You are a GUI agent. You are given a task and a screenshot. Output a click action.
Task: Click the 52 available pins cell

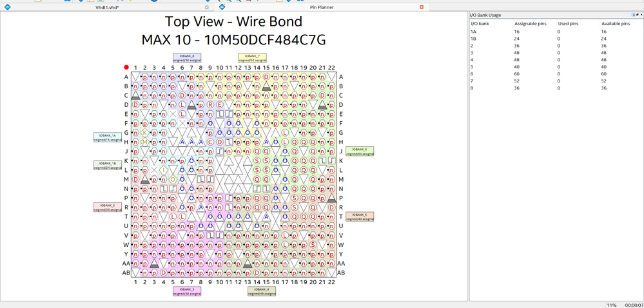tap(604, 81)
